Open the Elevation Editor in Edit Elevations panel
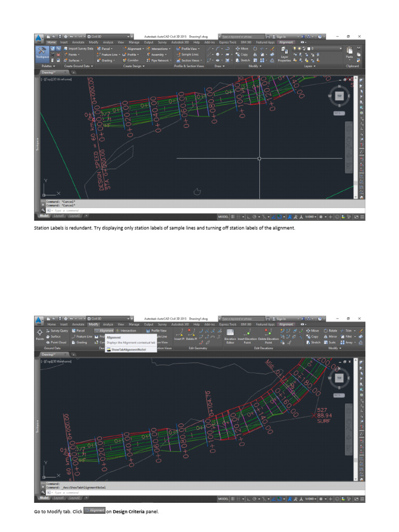399x532 pixels. coord(230,336)
